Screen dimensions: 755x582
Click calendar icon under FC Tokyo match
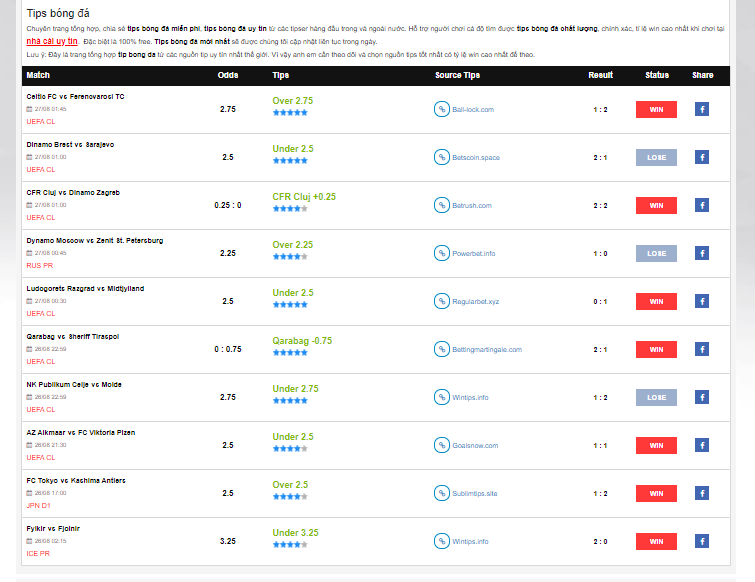[29, 493]
